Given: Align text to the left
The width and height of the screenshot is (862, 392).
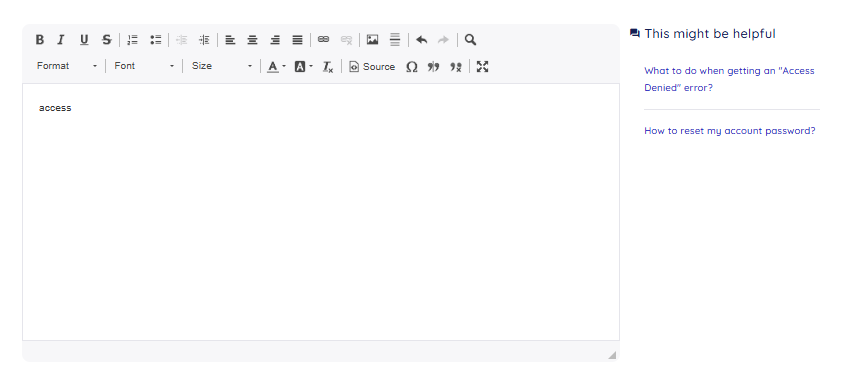Looking at the screenshot, I should point(230,40).
